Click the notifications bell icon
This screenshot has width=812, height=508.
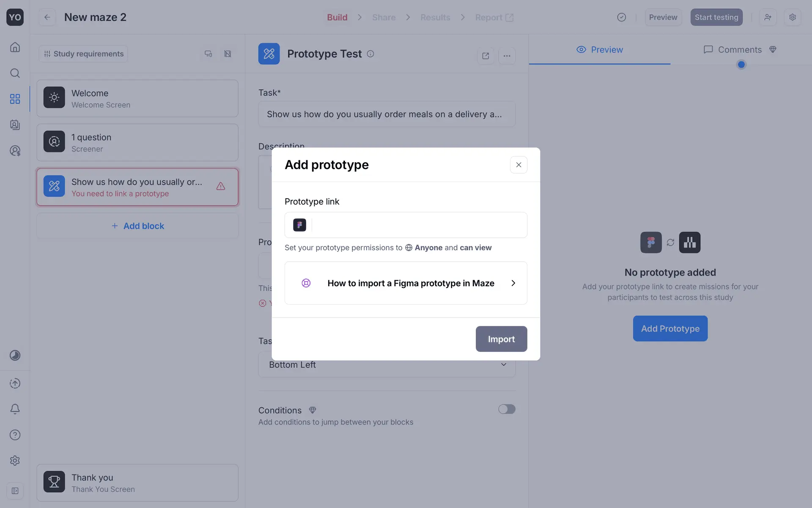(15, 409)
